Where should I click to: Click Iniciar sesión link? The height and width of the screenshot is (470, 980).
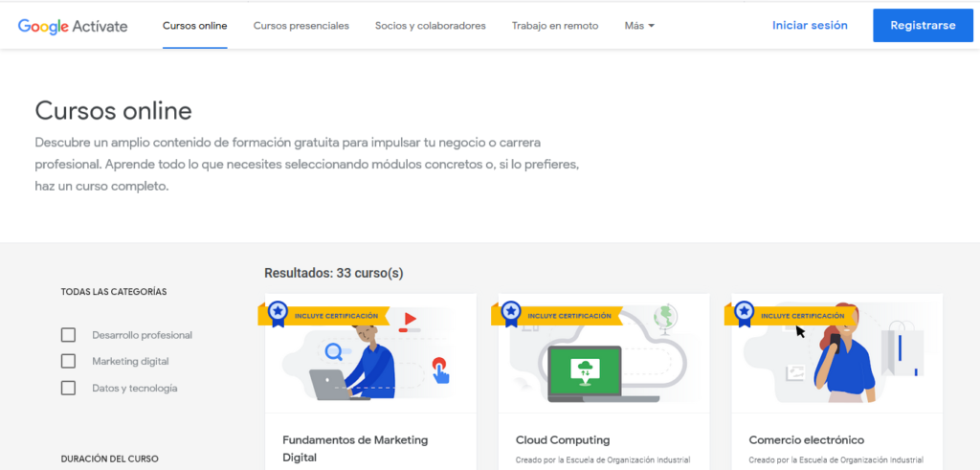coord(810,26)
